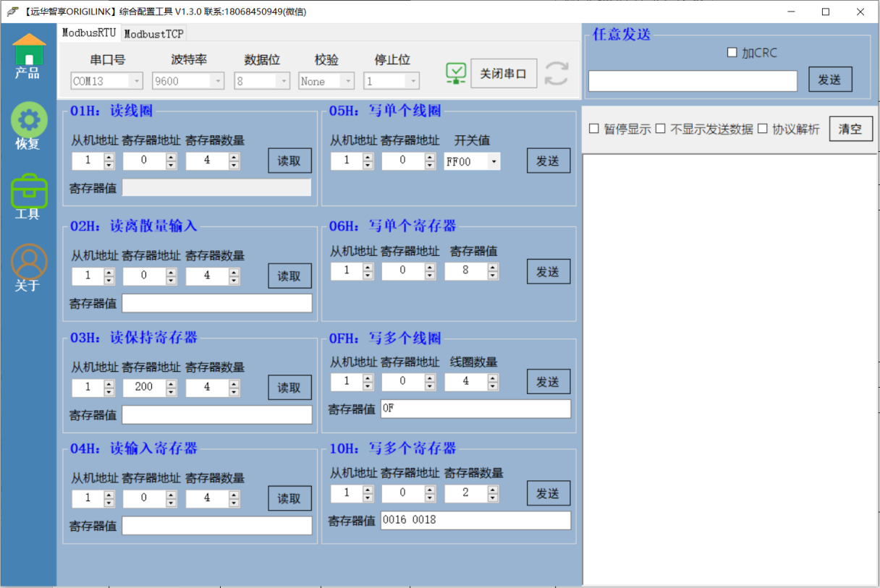
Task: Click the 任意发送 text input field
Action: point(693,81)
